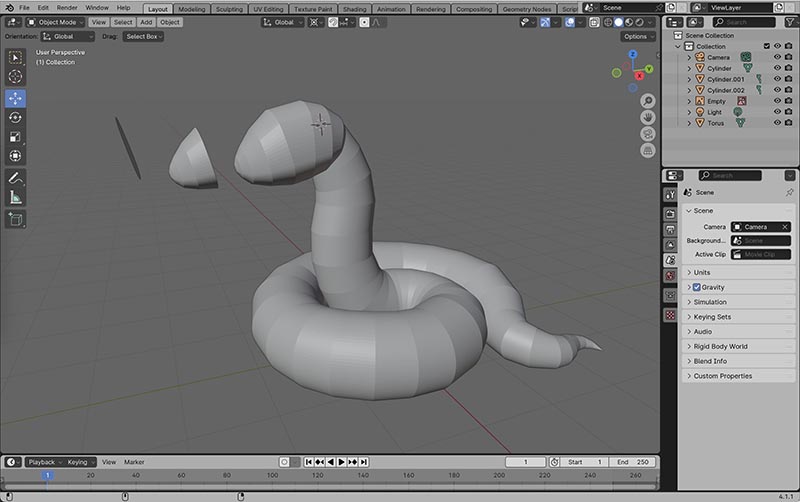The image size is (800, 502).
Task: Click the Options button in the viewport header
Action: 638,36
